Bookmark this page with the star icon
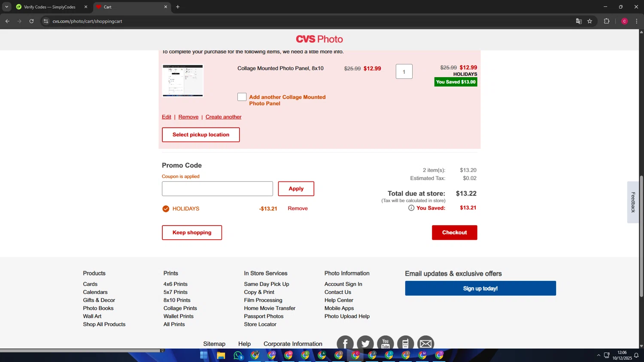Image resolution: width=644 pixels, height=362 pixels. (590, 21)
